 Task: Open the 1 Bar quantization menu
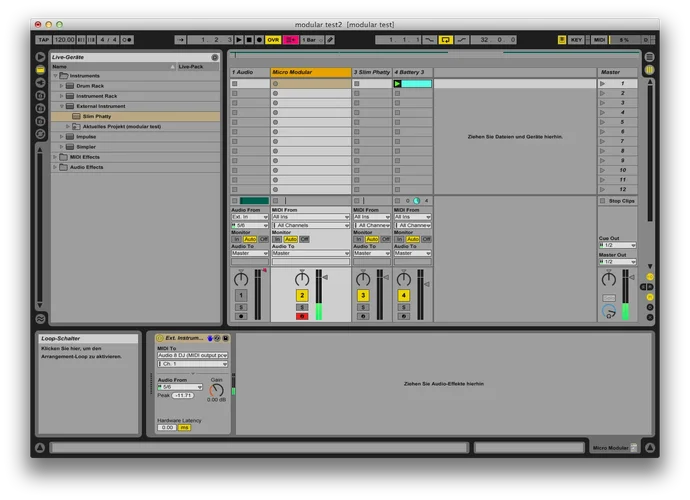point(312,40)
